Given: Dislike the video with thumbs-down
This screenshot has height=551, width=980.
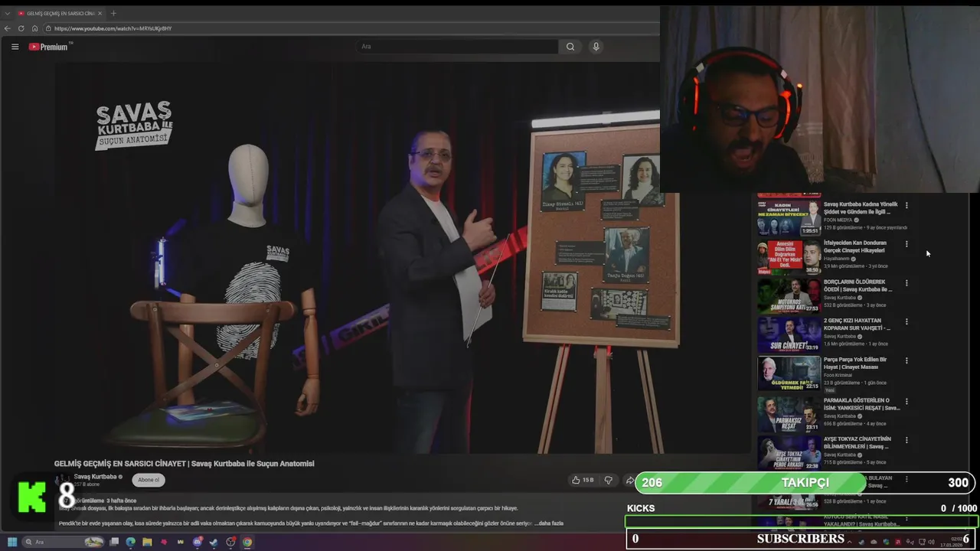Looking at the screenshot, I should coord(609,480).
